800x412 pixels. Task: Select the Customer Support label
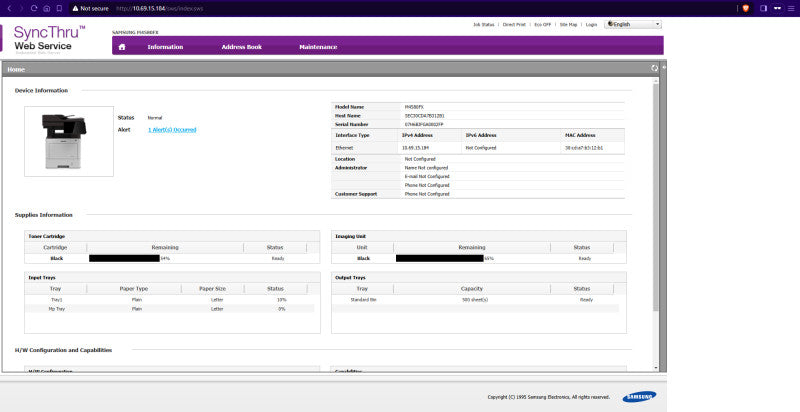(356, 194)
